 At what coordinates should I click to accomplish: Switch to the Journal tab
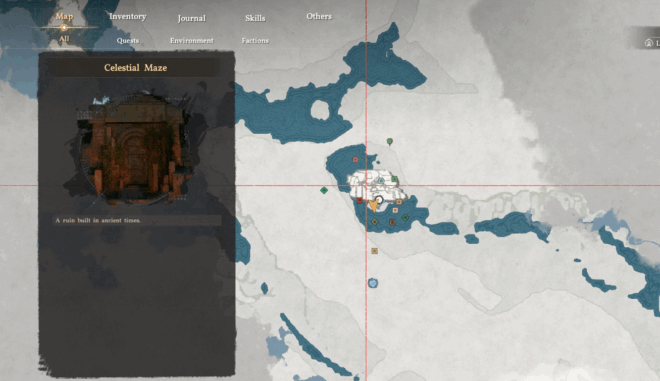point(192,18)
